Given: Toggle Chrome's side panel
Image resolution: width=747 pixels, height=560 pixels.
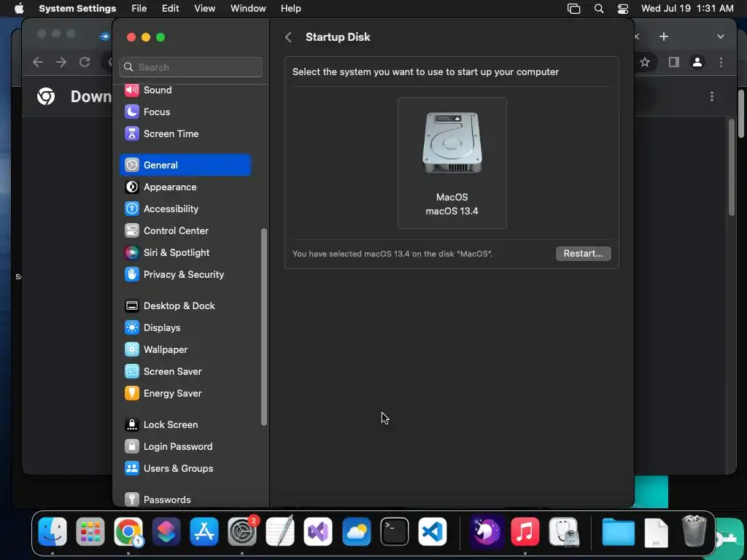Looking at the screenshot, I should 673,62.
